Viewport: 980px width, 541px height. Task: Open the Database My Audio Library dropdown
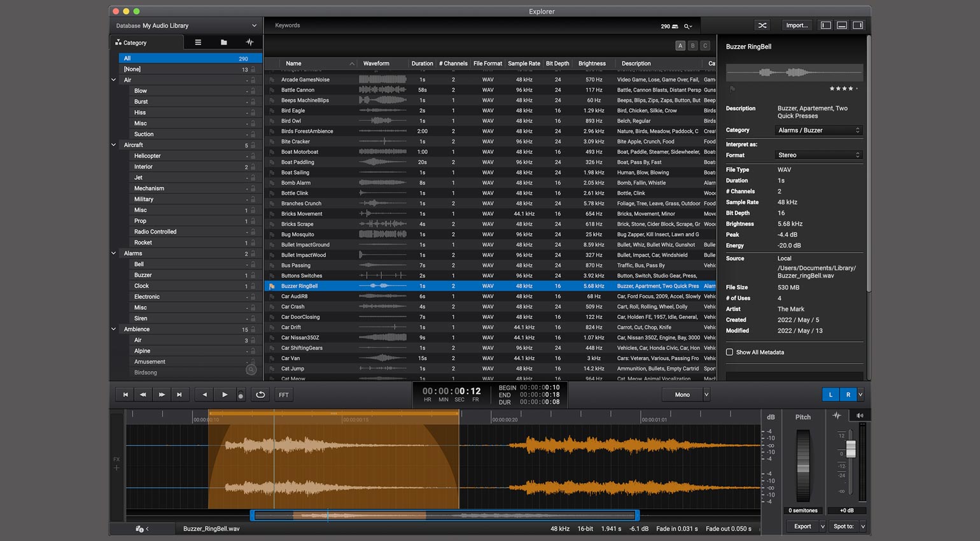pyautogui.click(x=186, y=25)
